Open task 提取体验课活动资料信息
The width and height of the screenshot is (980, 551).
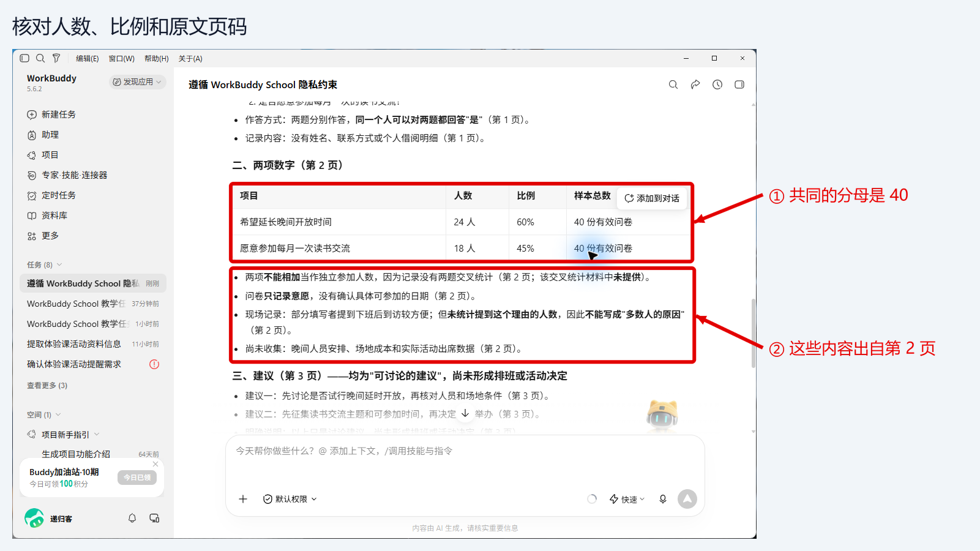[x=93, y=344]
